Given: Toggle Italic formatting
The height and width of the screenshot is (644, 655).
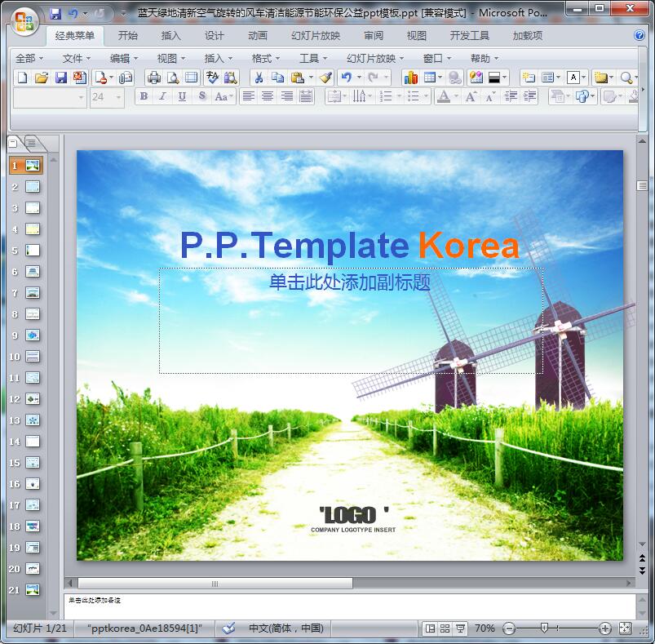Looking at the screenshot, I should 163,97.
